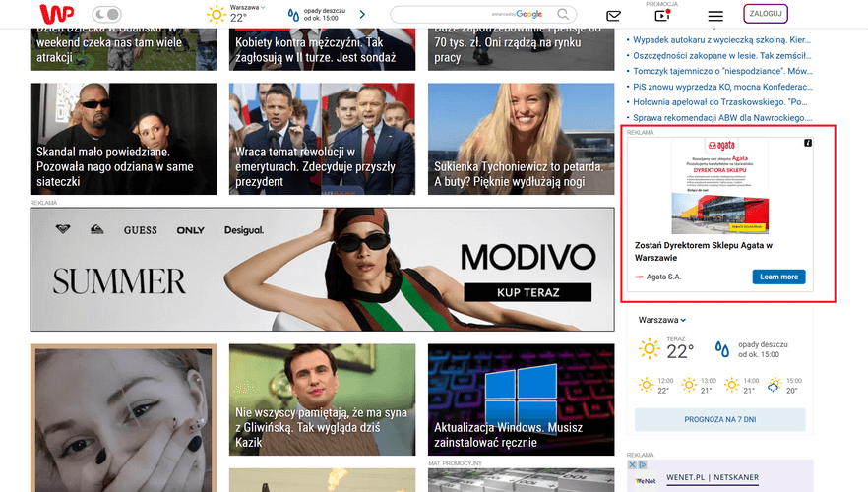The image size is (868, 492).
Task: Open article about Kazik and Gliwińska's son
Action: [322, 400]
